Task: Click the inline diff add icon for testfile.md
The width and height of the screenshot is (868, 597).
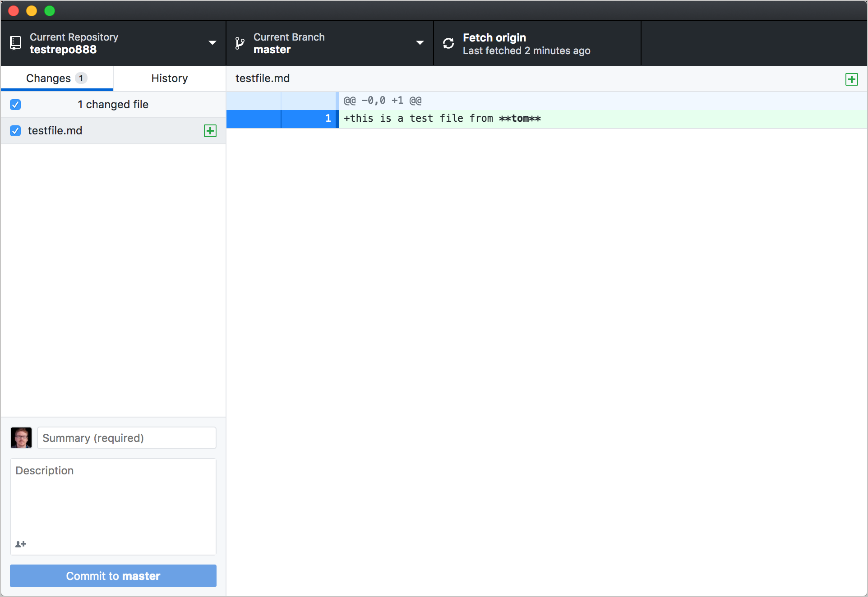Action: (x=210, y=130)
